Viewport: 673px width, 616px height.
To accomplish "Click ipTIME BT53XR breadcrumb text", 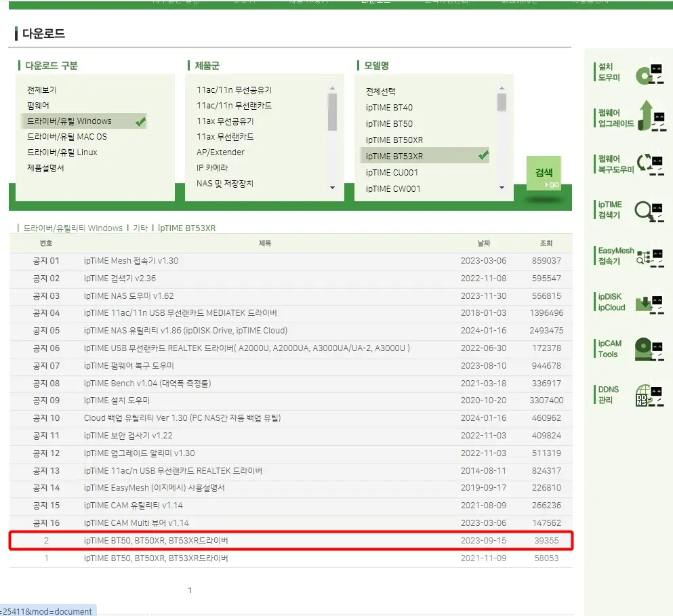I will (186, 228).
